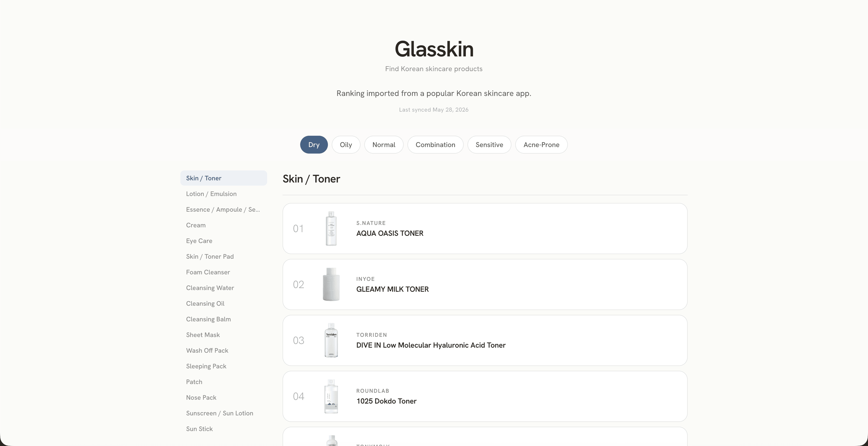Show the Sunscreen / Sun Lotion category
Image resolution: width=868 pixels, height=446 pixels.
(x=224, y=413)
